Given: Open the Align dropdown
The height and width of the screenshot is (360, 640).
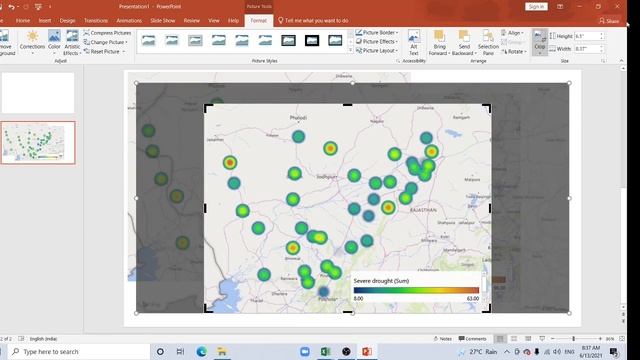Looking at the screenshot, I should tap(512, 33).
